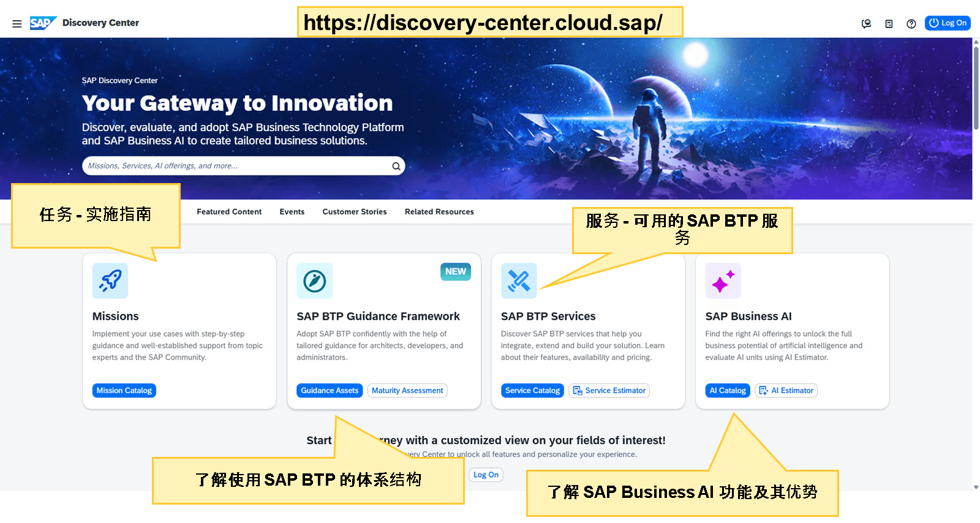Click the Discovery Center header title
Image resolution: width=980 pixels, height=523 pixels.
[100, 23]
